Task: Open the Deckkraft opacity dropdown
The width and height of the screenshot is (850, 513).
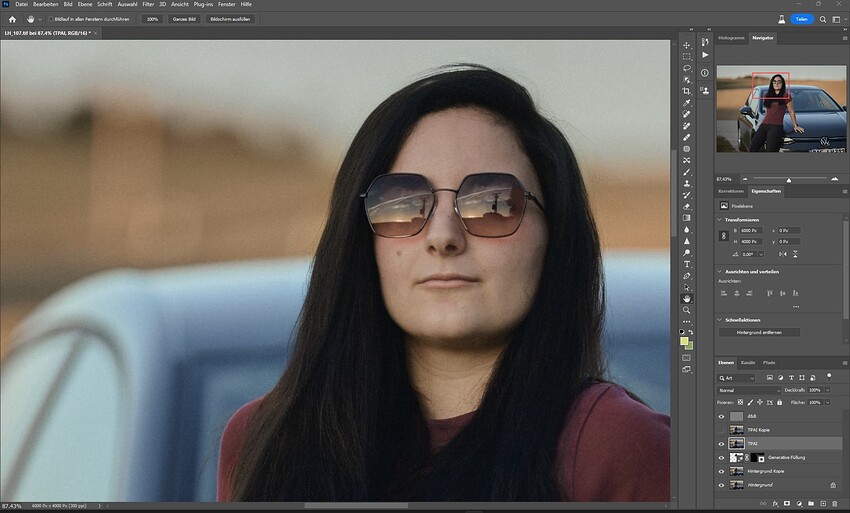Action: [x=826, y=390]
